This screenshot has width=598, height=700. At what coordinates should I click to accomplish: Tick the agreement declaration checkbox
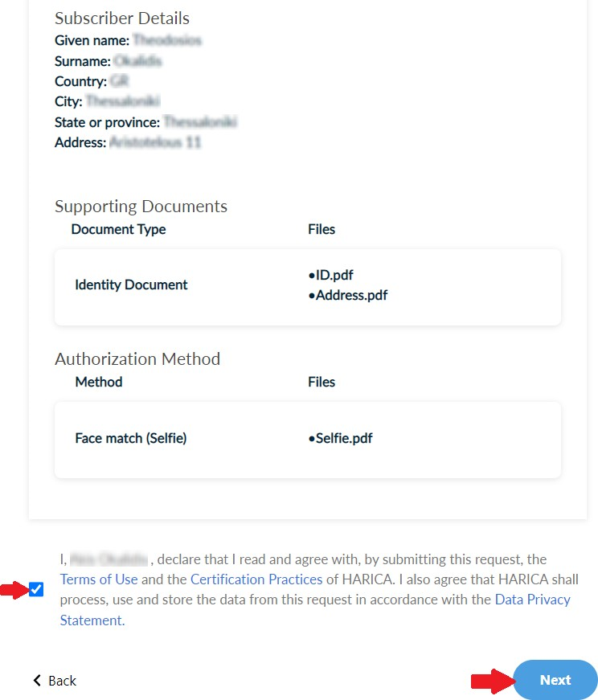36,590
